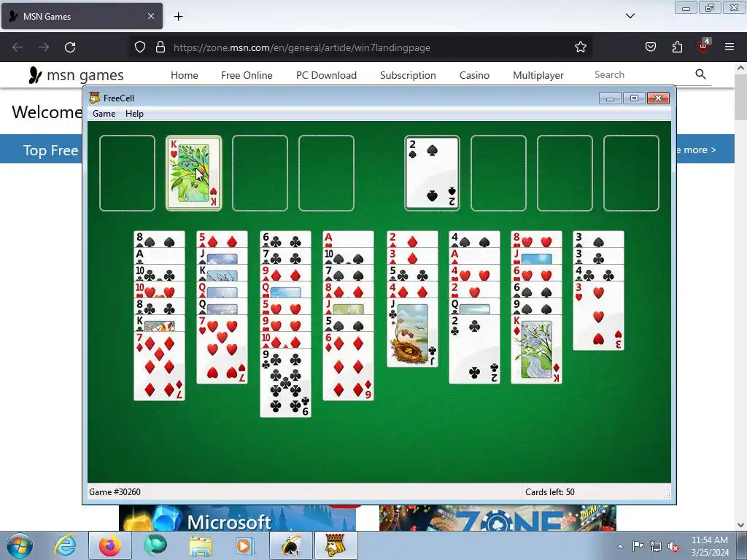Click the first empty free cell

pos(127,173)
